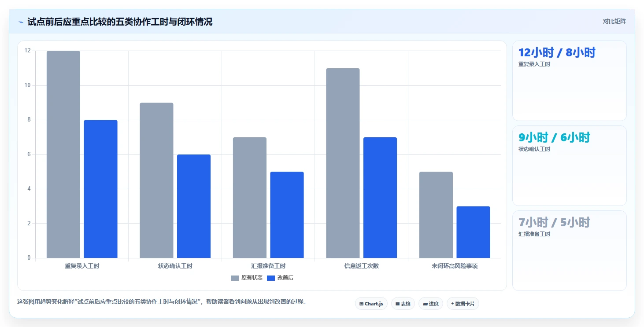Select the 数据卡片 tag chip

click(x=463, y=304)
